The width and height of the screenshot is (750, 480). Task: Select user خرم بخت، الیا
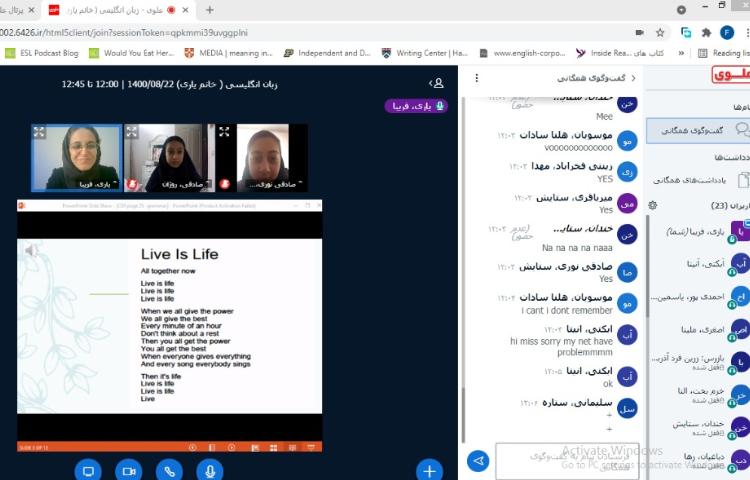tap(701, 394)
